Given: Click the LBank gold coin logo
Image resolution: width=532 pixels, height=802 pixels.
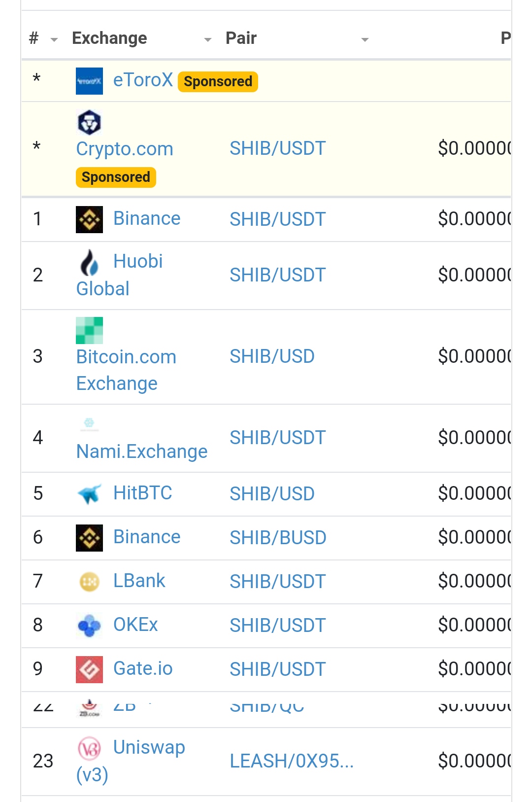Looking at the screenshot, I should click(x=89, y=582).
